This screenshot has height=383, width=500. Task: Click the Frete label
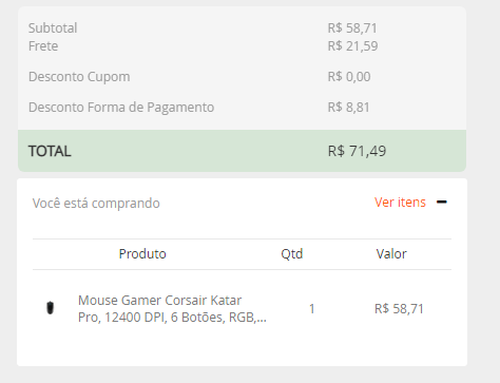(43, 46)
